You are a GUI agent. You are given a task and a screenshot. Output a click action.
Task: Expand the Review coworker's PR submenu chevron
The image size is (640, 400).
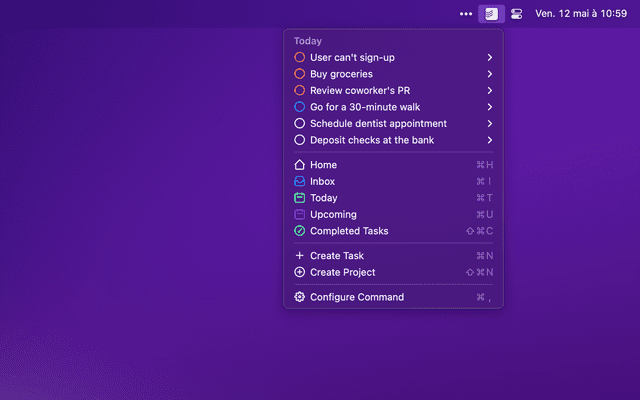click(489, 91)
